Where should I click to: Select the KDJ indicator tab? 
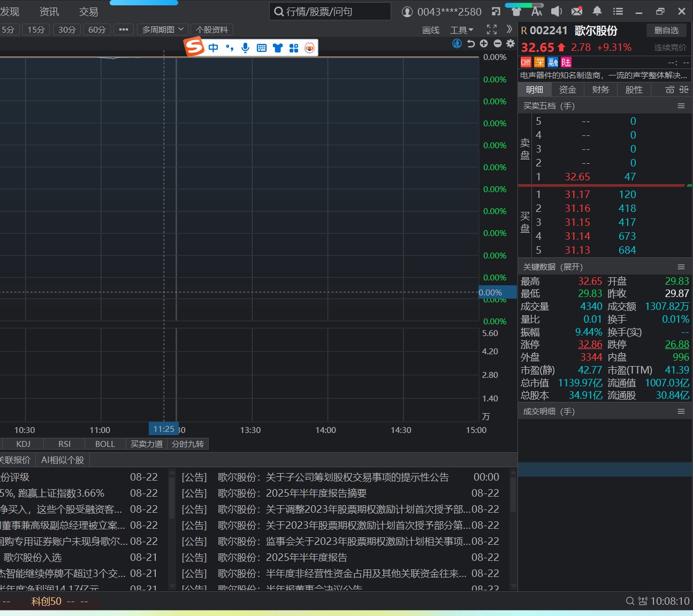(23, 444)
